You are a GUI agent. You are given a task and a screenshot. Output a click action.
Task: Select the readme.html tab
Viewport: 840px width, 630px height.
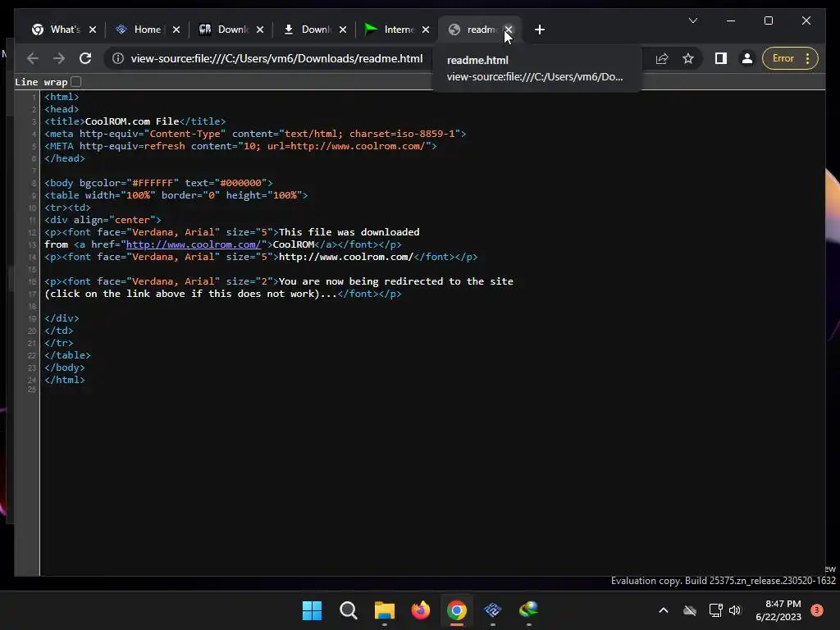473,30
